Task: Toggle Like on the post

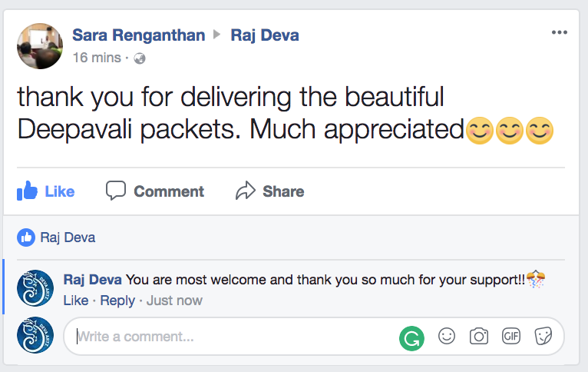Action: (x=46, y=191)
